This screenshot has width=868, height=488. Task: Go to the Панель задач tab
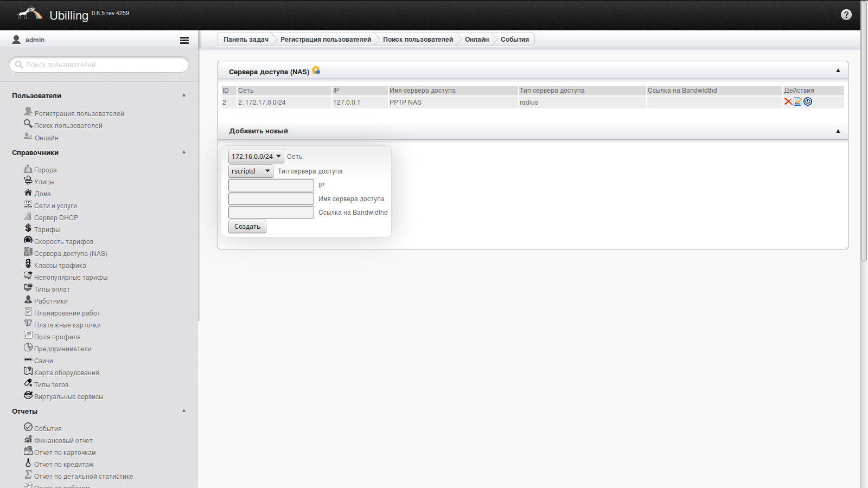[246, 40]
